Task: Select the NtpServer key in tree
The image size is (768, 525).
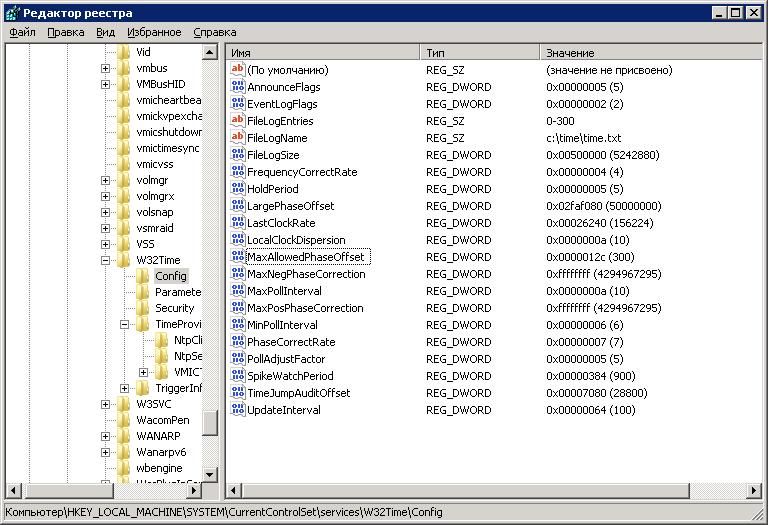Action: [188, 356]
